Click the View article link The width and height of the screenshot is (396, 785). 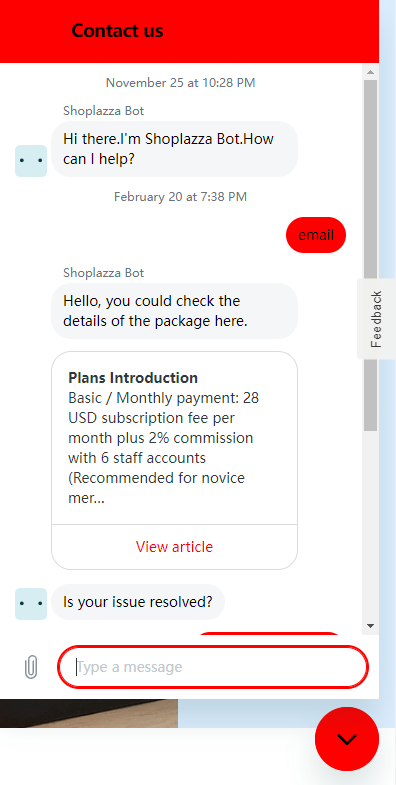tap(174, 547)
